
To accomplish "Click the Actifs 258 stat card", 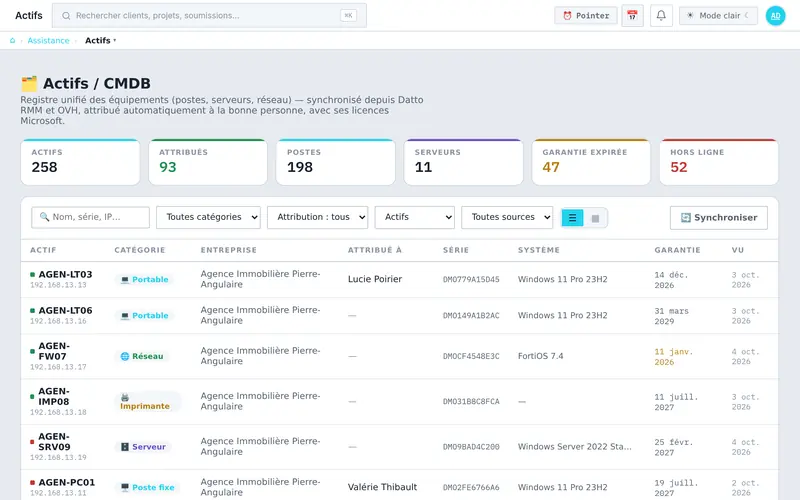I will pos(80,162).
